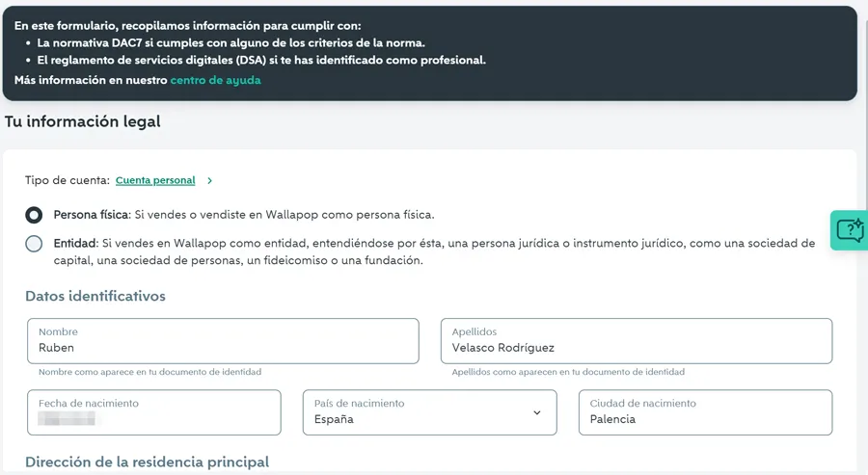Click the Tu información legal heading
Image resolution: width=868 pixels, height=475 pixels.
83,121
